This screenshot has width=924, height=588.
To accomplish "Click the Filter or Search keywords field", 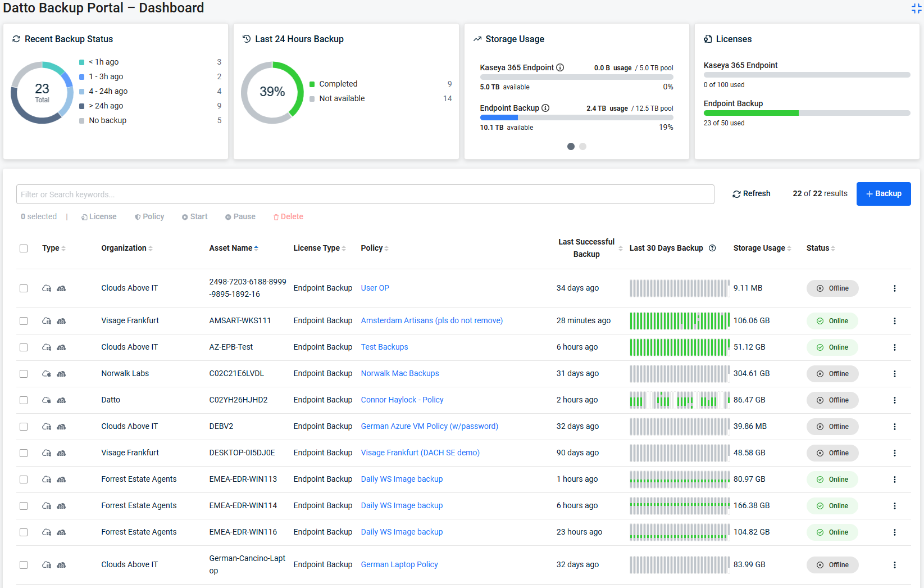I will pyautogui.click(x=365, y=195).
